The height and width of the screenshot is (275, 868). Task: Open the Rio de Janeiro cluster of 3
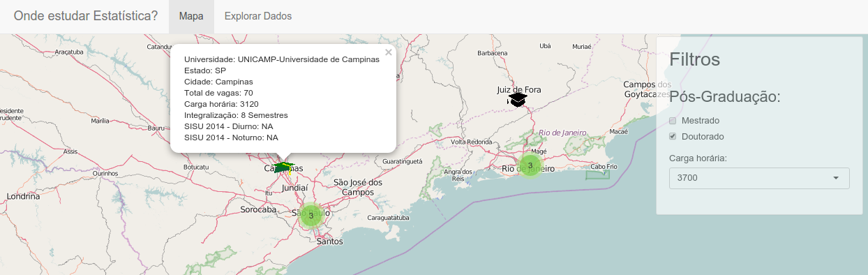click(x=530, y=165)
